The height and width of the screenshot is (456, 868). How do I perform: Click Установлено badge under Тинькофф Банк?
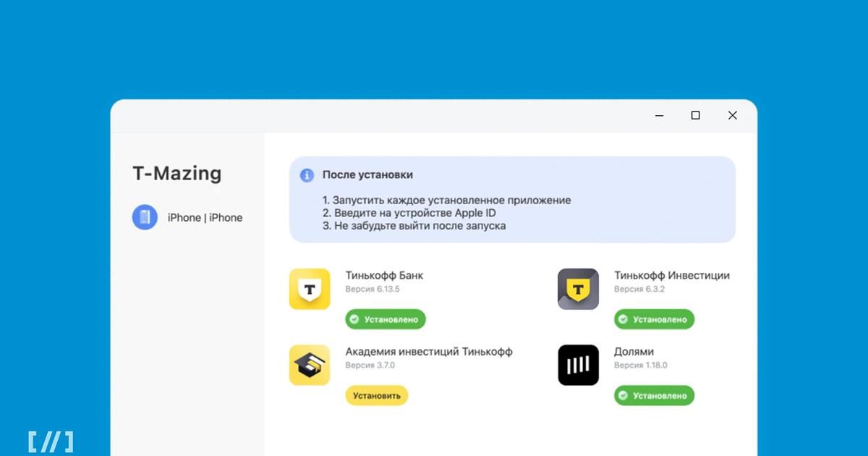tap(386, 319)
